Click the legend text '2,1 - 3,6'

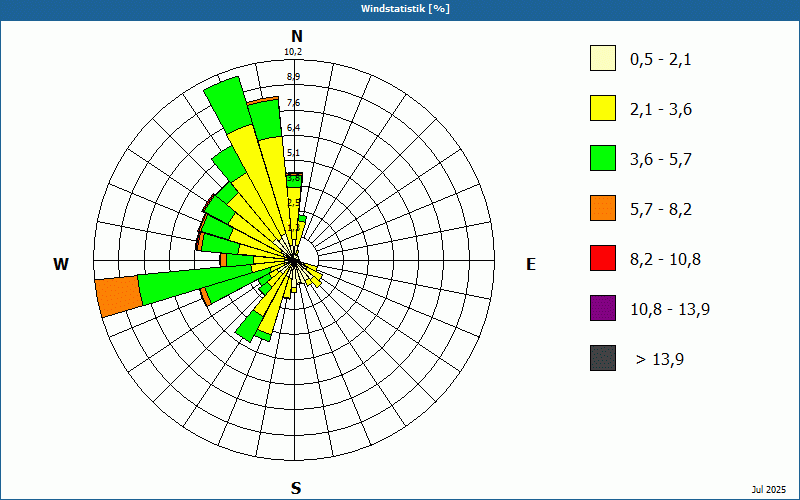[x=661, y=110]
